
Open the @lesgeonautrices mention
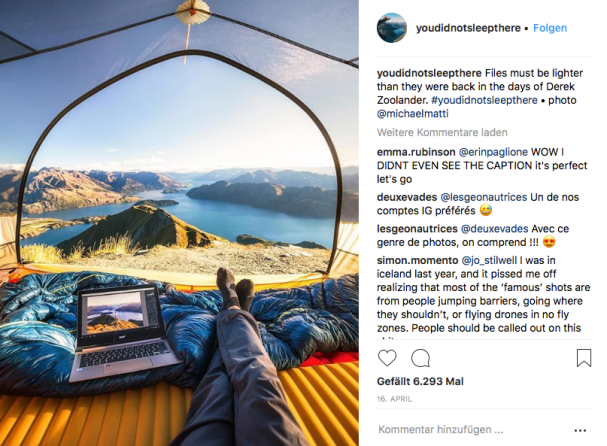coord(484,197)
